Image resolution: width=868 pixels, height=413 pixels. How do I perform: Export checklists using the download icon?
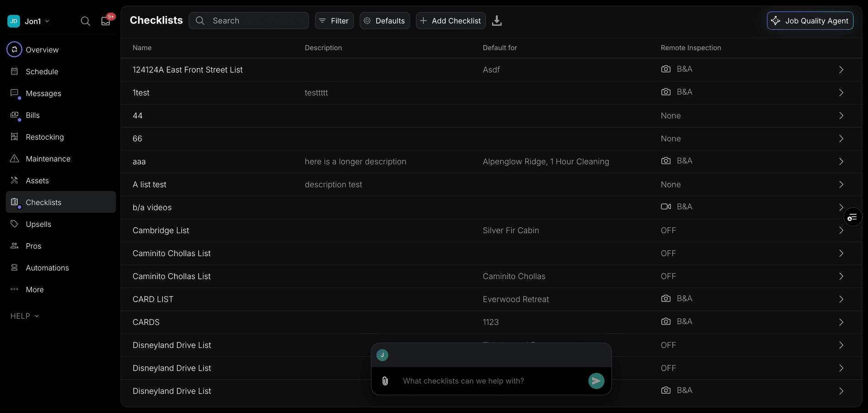(497, 21)
